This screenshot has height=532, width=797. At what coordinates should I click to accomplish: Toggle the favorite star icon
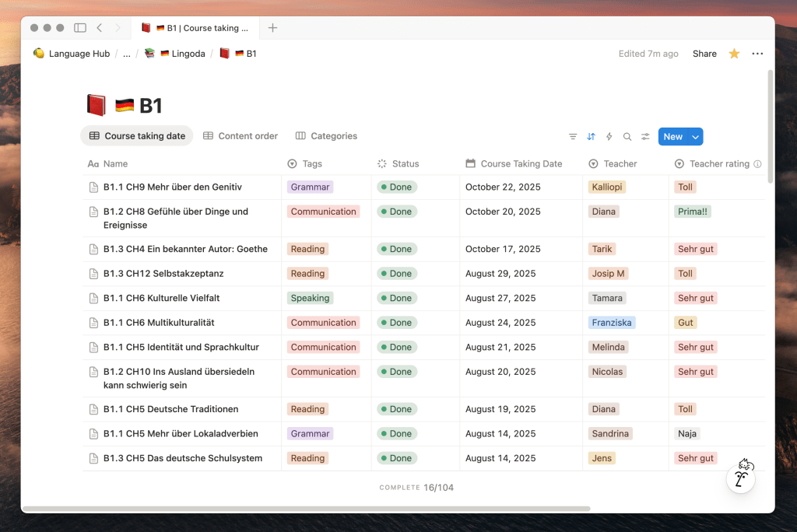(x=734, y=54)
